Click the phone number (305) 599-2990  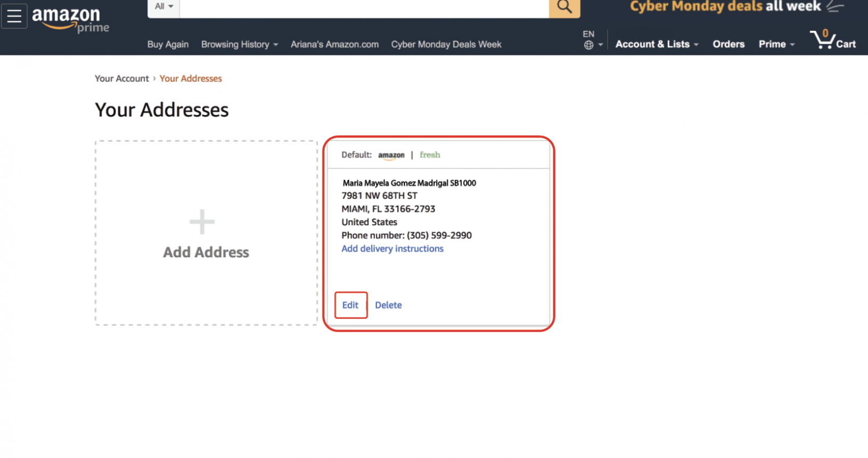point(439,235)
